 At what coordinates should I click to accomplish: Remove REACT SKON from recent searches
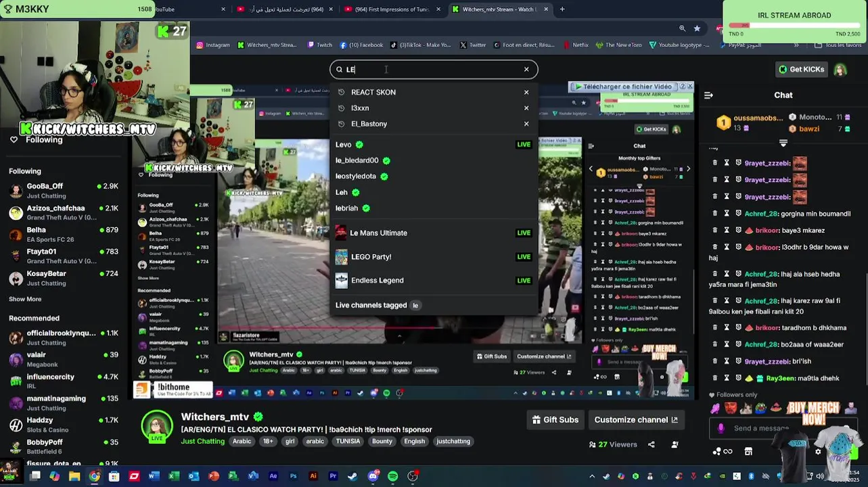tap(526, 92)
